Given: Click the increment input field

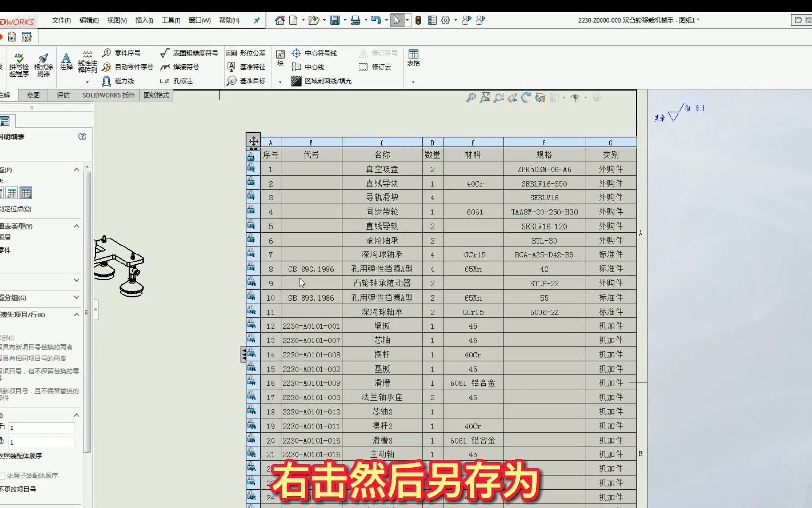Looking at the screenshot, I should [41, 442].
